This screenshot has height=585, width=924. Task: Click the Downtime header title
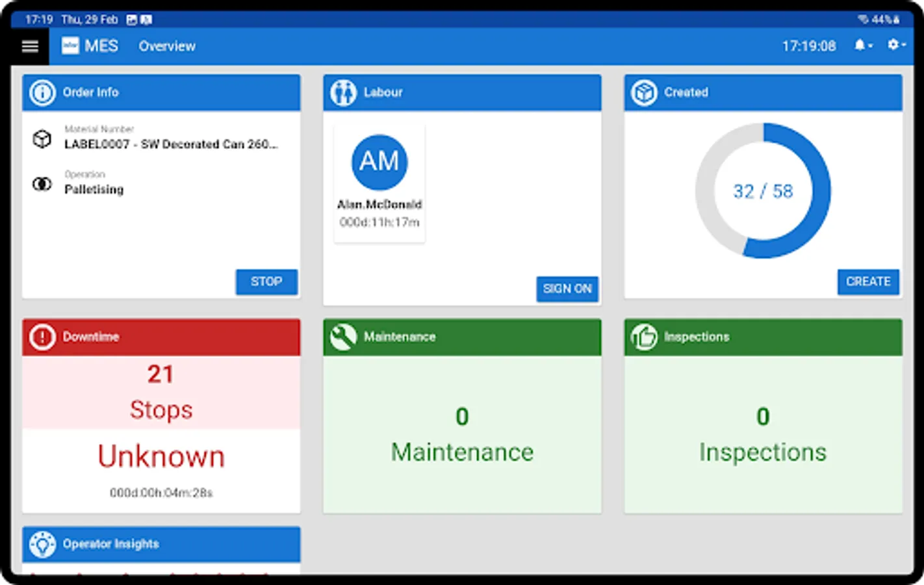(91, 337)
